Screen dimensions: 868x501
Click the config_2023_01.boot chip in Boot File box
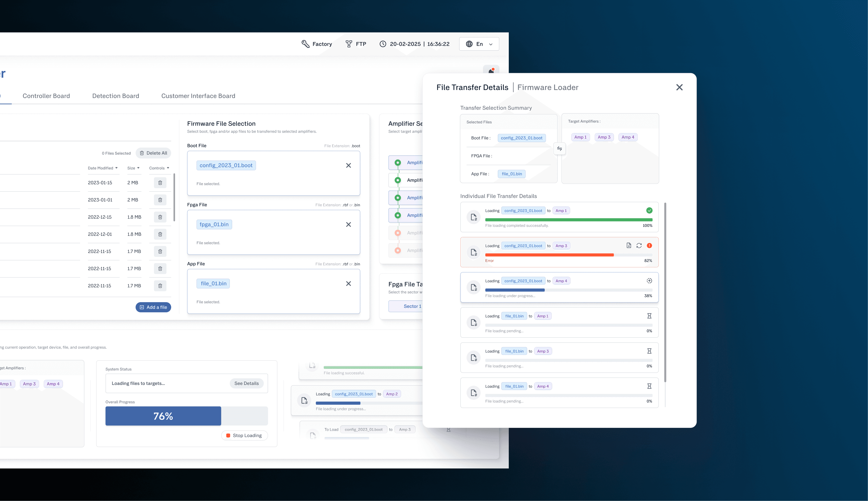point(226,166)
